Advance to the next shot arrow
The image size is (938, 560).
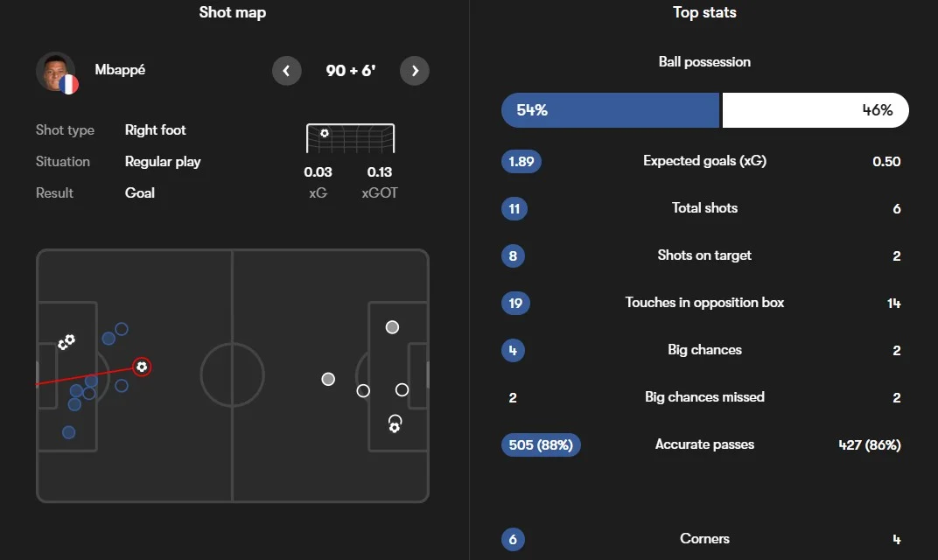point(415,71)
